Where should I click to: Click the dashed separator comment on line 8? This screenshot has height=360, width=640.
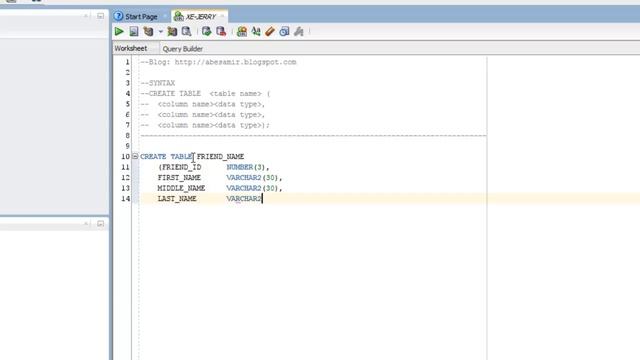(x=313, y=136)
